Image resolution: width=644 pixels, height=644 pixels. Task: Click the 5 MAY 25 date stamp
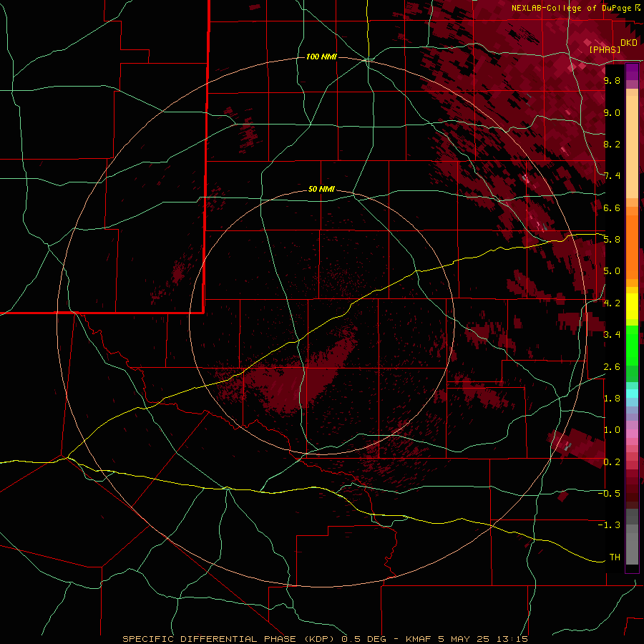pos(464,639)
